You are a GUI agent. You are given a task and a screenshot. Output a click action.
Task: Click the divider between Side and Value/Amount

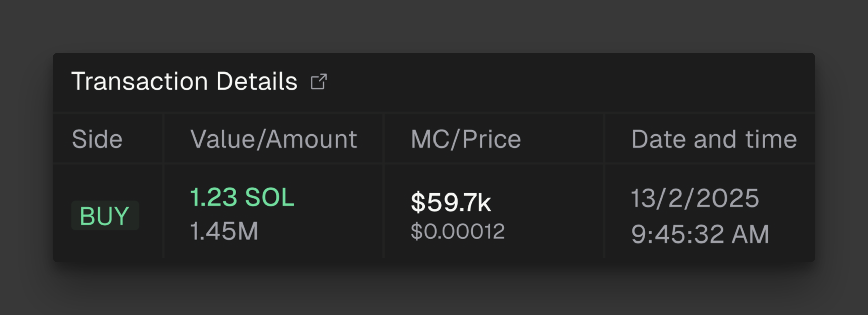(163, 189)
